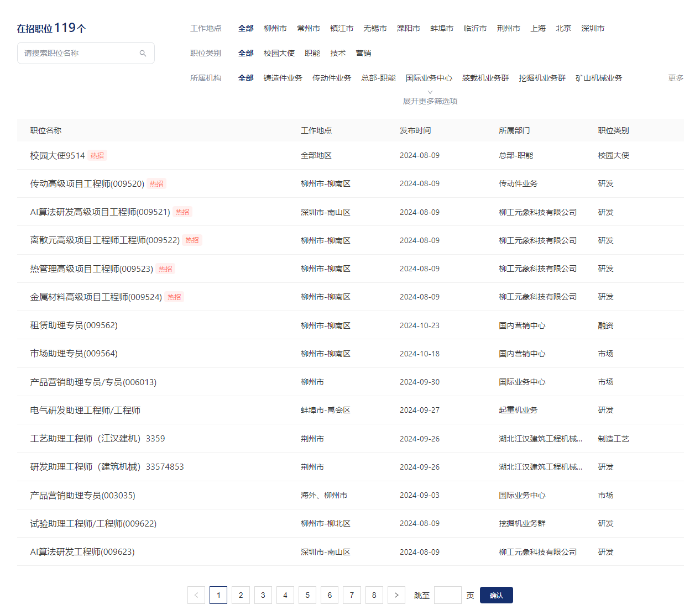Open job AI算法研发高级项目工程师(009521)
The image size is (700, 610).
click(x=100, y=212)
